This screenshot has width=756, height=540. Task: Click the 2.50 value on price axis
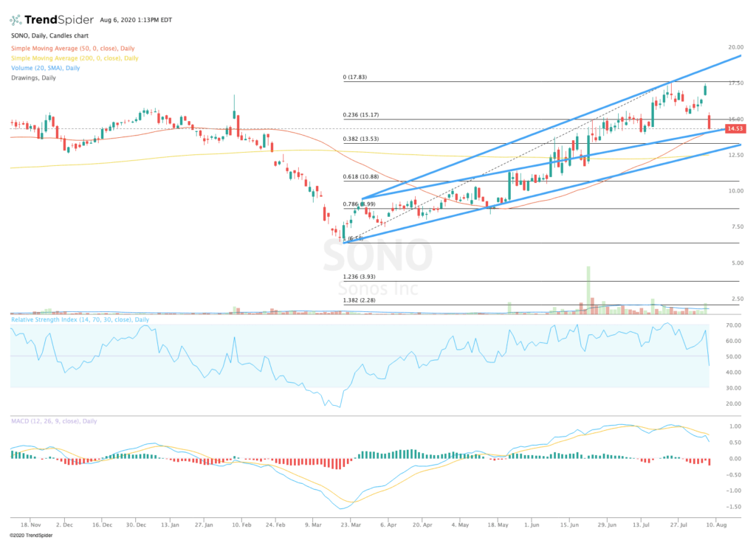tap(738, 299)
